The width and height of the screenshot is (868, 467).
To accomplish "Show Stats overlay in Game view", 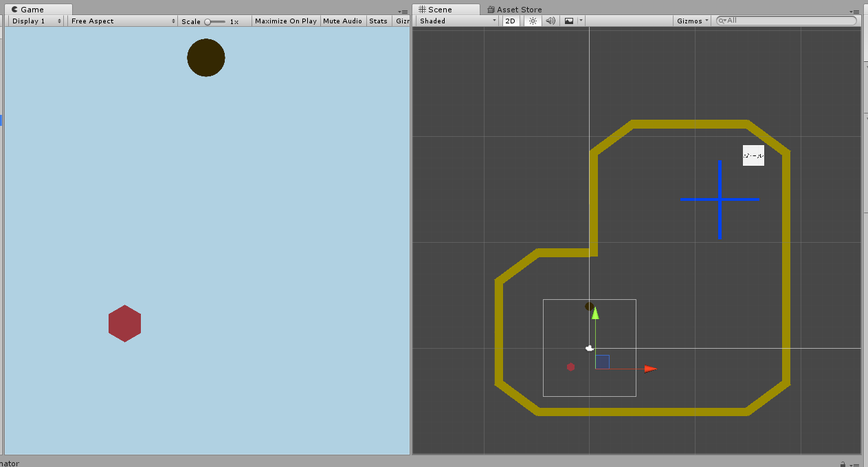I will [x=378, y=21].
